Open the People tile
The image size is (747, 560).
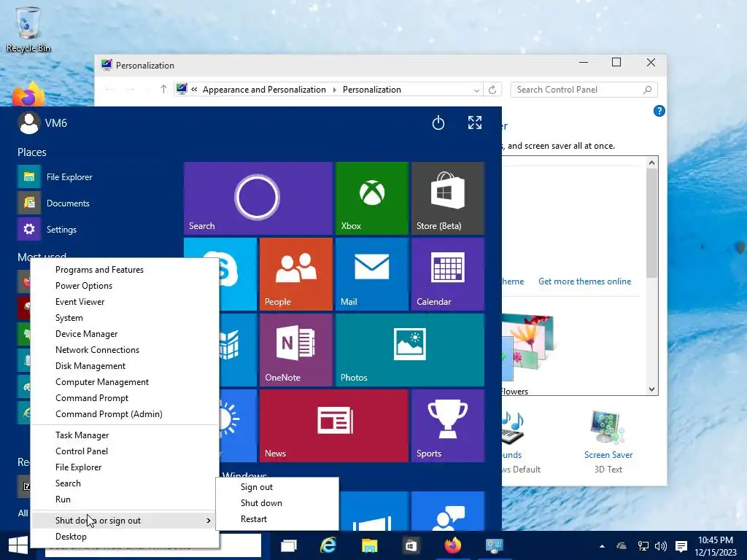coord(296,274)
